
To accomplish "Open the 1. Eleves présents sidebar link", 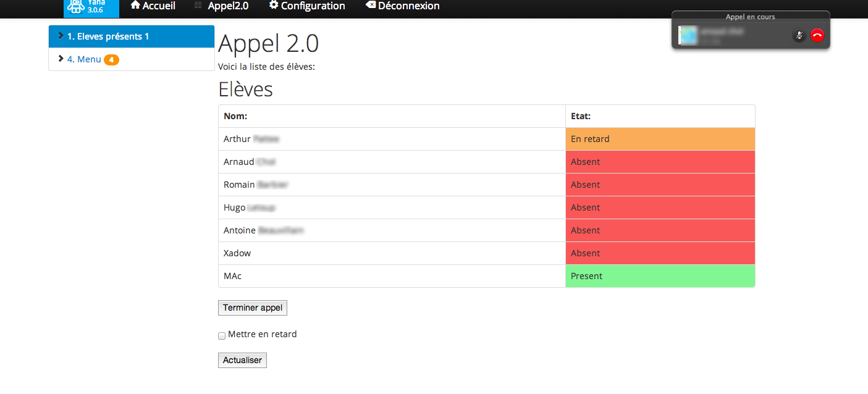I will pyautogui.click(x=108, y=36).
